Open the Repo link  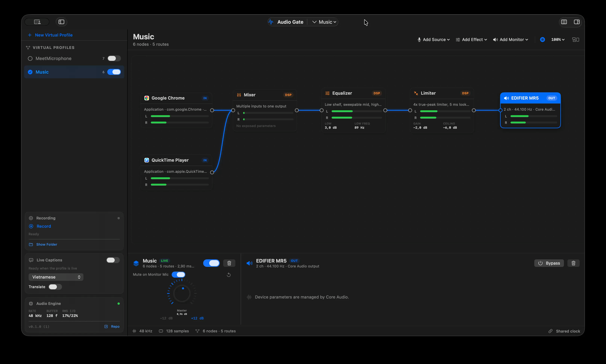pyautogui.click(x=112, y=327)
